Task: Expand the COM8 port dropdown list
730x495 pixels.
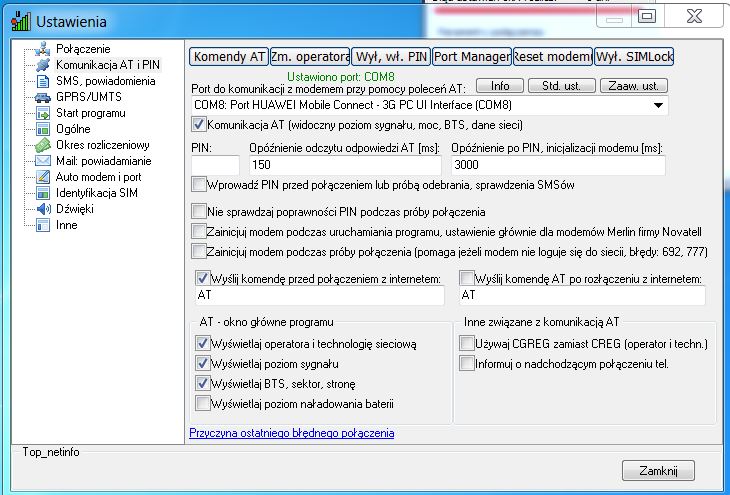Action: (x=658, y=105)
